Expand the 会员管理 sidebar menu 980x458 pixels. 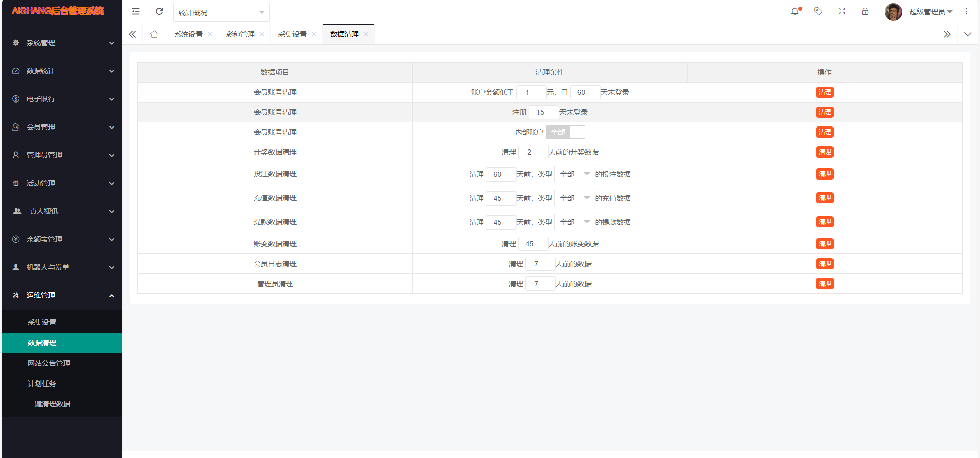62,127
